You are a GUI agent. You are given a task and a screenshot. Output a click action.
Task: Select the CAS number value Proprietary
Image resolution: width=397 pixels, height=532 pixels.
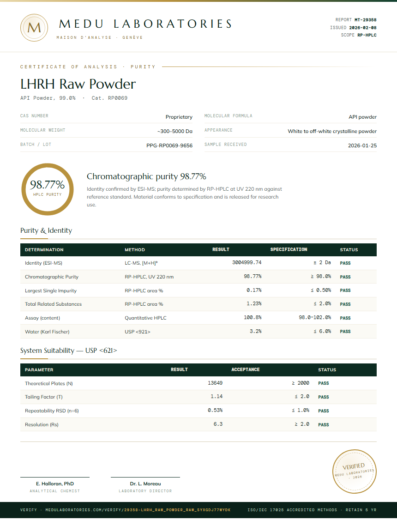179,117
